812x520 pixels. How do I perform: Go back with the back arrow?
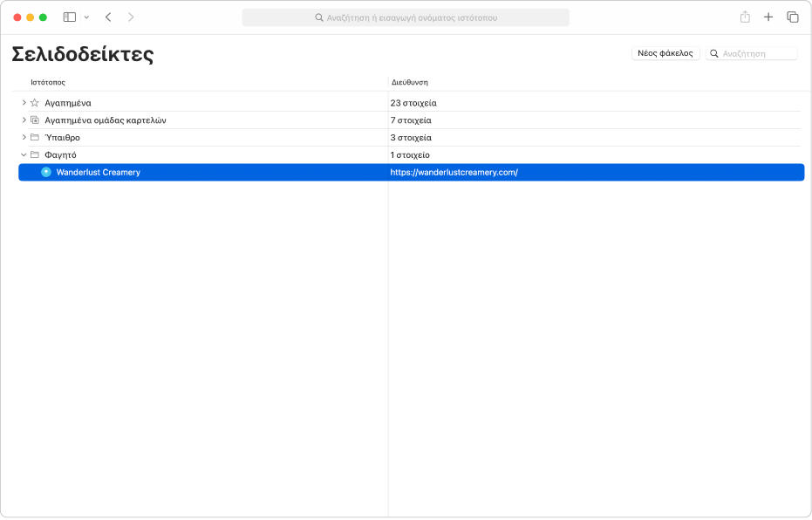[x=108, y=17]
